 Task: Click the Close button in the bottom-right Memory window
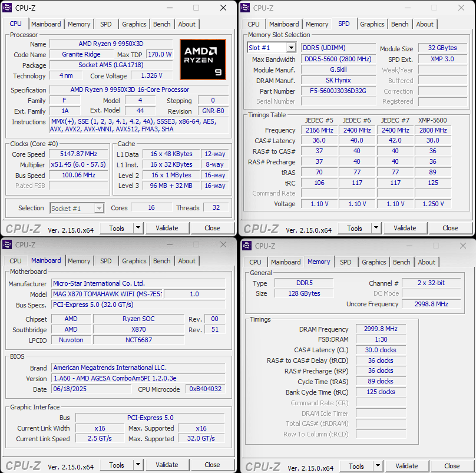[x=452, y=466]
